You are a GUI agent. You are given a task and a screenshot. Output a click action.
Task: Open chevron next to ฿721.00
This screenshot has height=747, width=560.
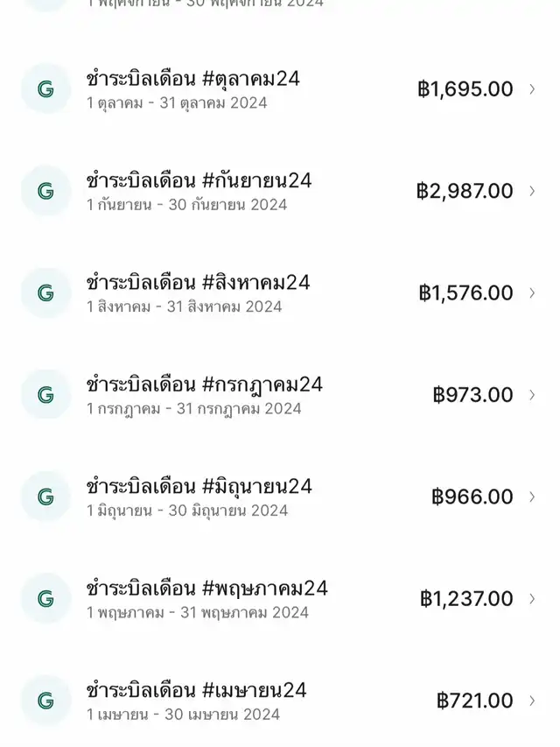532,701
